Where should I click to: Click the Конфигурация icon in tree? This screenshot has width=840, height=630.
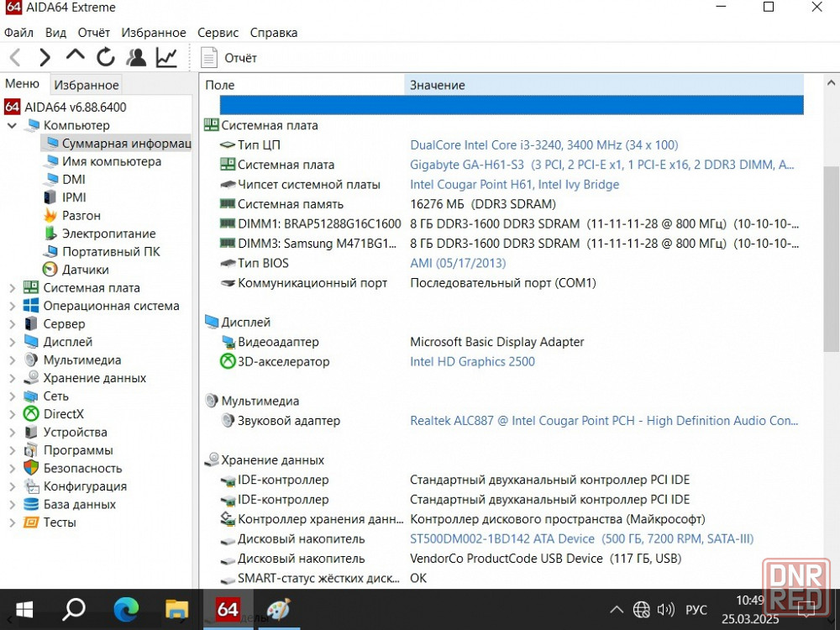pos(31,486)
